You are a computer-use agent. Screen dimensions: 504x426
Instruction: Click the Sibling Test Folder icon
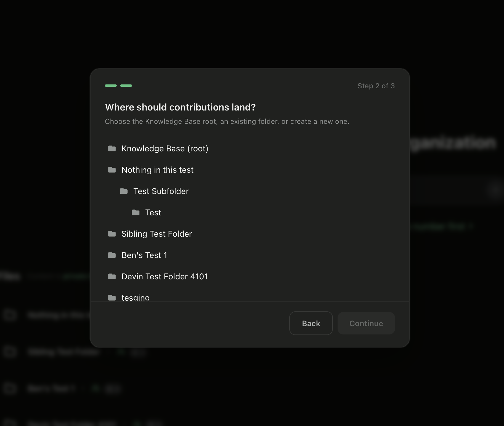pos(112,234)
